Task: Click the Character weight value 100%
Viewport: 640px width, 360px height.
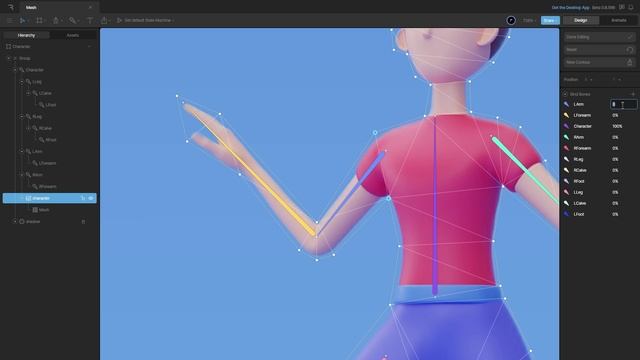Action: [x=617, y=127]
